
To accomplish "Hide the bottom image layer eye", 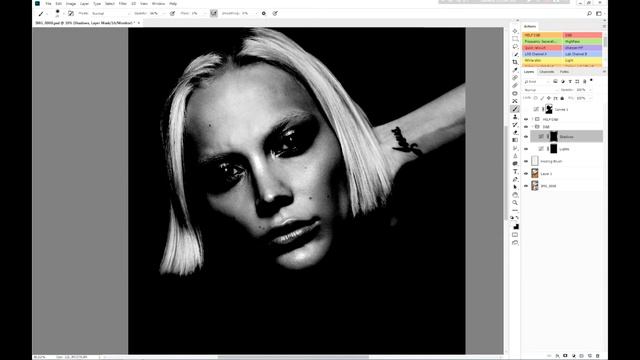I will tap(526, 186).
